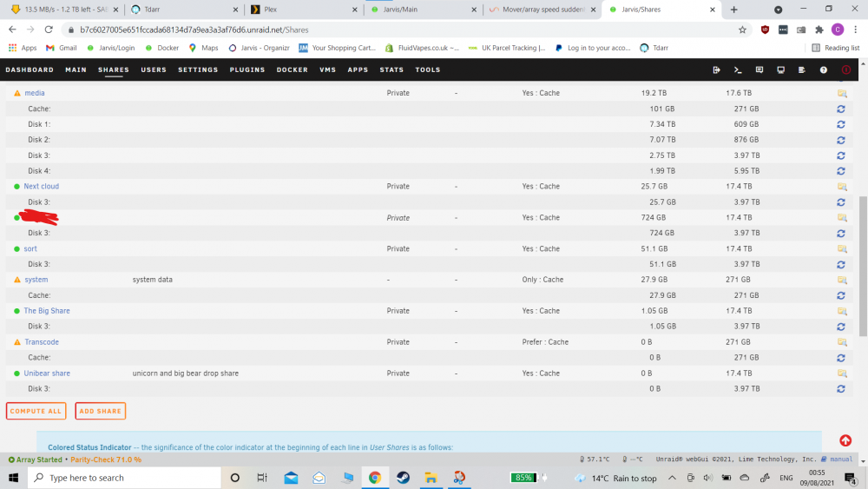868x489 pixels.
Task: Open the Jarvis/Login bookmark
Action: [111, 48]
